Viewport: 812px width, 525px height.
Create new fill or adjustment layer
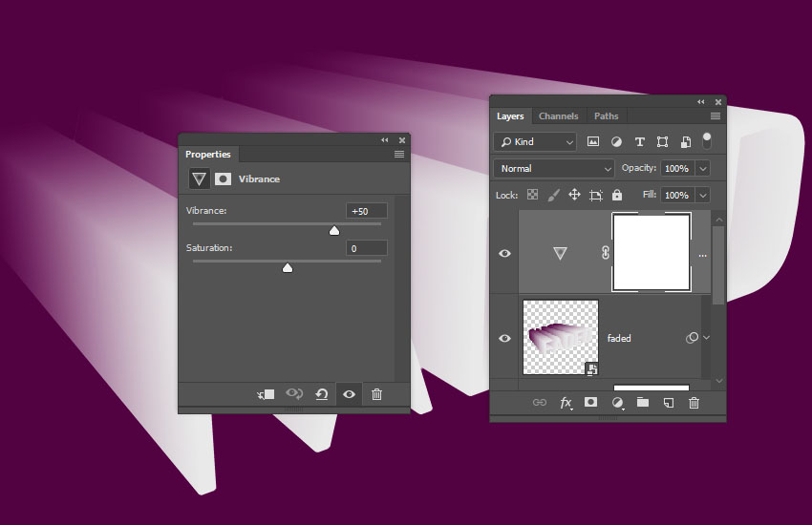pyautogui.click(x=617, y=403)
